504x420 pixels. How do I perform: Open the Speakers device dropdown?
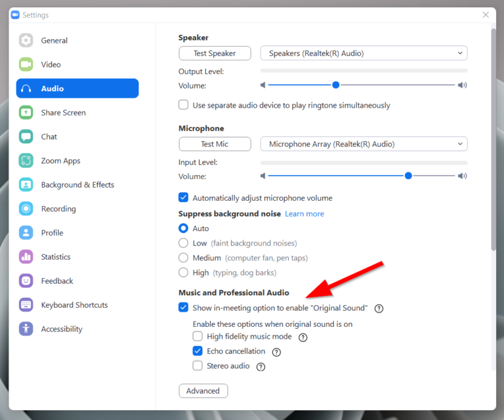pos(364,53)
